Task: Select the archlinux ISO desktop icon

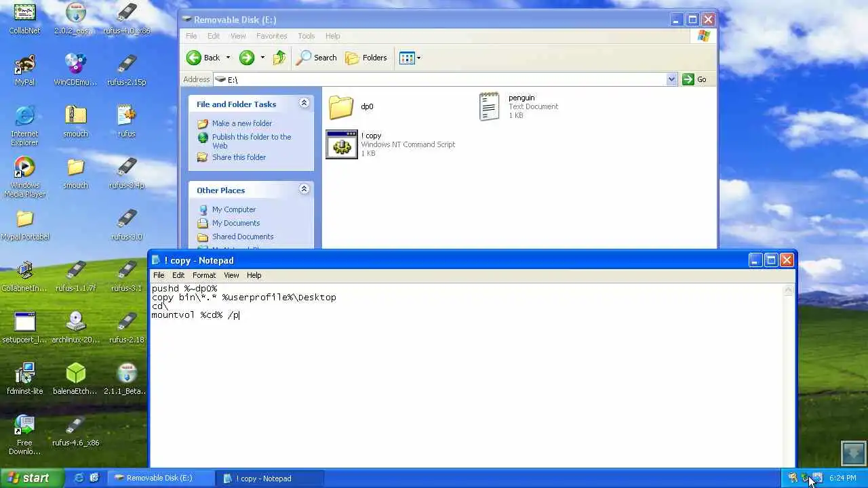Action: coord(75,327)
